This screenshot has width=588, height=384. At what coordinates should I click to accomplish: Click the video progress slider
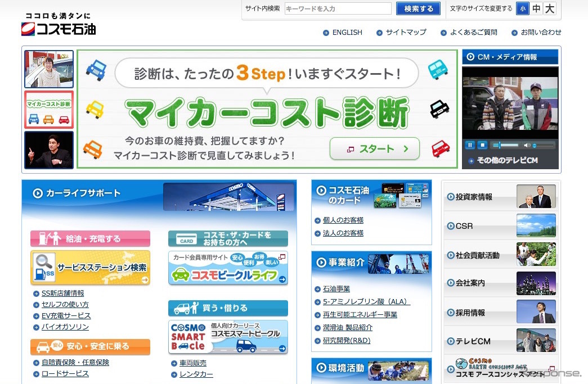pos(505,145)
